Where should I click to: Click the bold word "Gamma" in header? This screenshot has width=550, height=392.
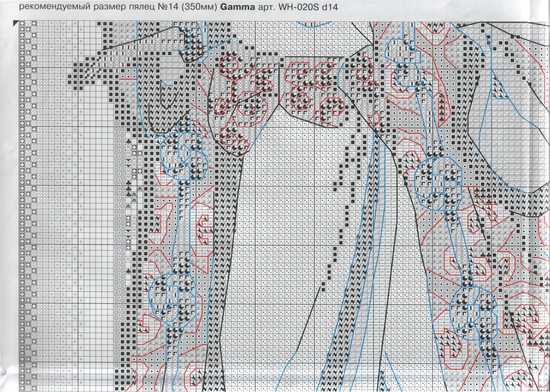tap(238, 7)
